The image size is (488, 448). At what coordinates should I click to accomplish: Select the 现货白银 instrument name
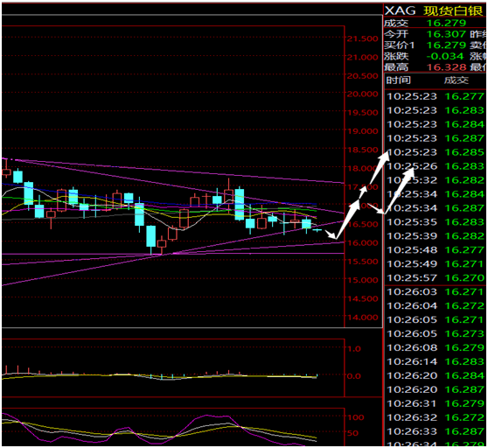(x=453, y=10)
